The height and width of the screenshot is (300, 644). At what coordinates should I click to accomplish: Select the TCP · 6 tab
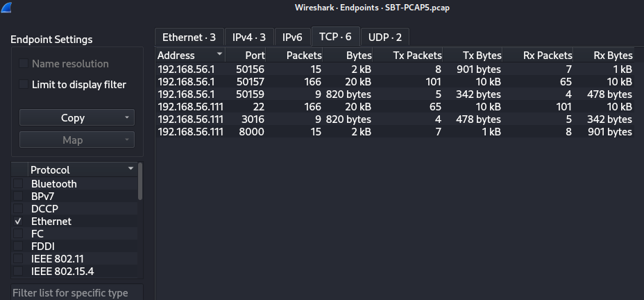click(x=336, y=37)
